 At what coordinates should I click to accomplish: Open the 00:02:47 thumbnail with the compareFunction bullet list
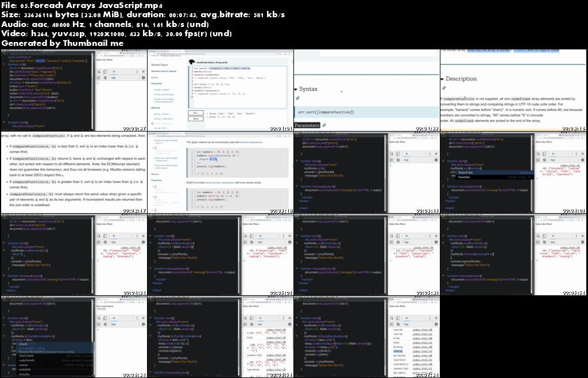73,172
